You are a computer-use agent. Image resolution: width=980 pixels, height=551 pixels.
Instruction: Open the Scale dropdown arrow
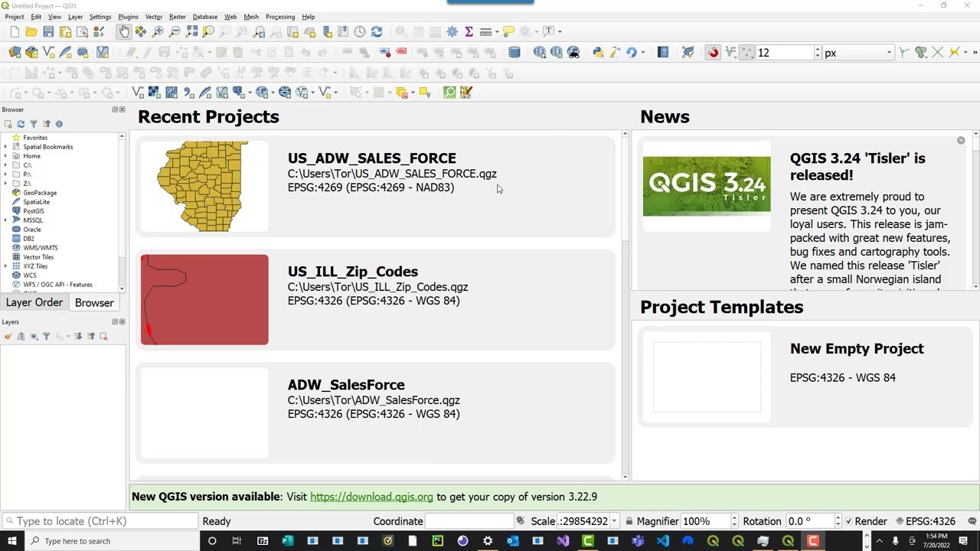coord(613,521)
